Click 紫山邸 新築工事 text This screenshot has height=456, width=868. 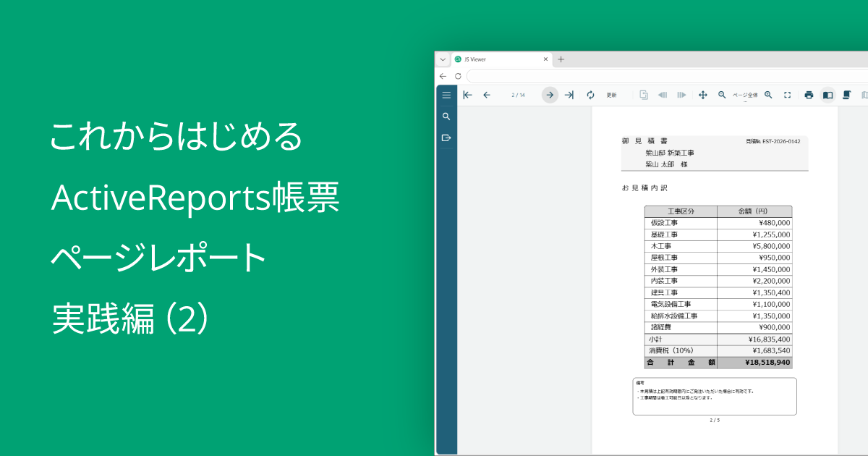click(x=670, y=153)
